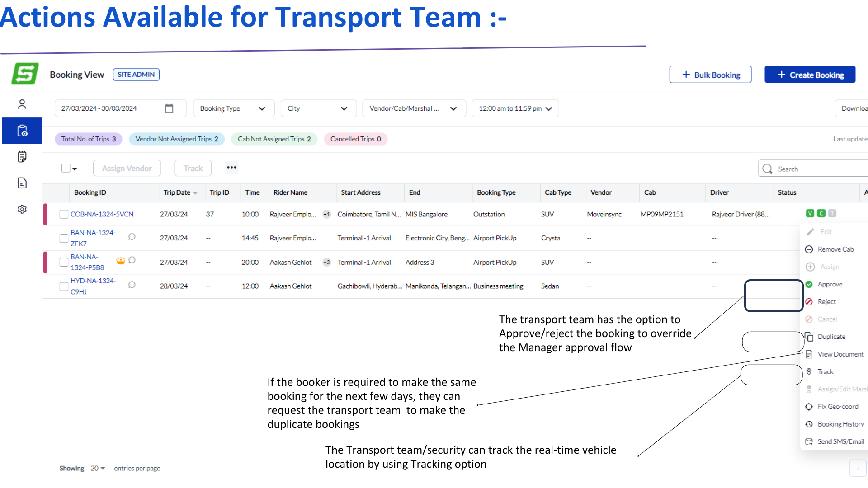Open the document sidebar icon
This screenshot has width=868, height=488.
click(x=22, y=183)
